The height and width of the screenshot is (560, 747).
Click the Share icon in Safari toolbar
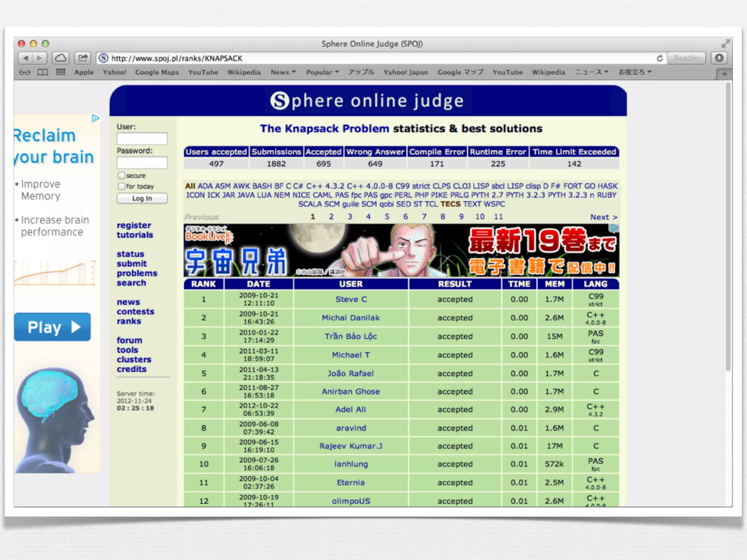pyautogui.click(x=83, y=58)
